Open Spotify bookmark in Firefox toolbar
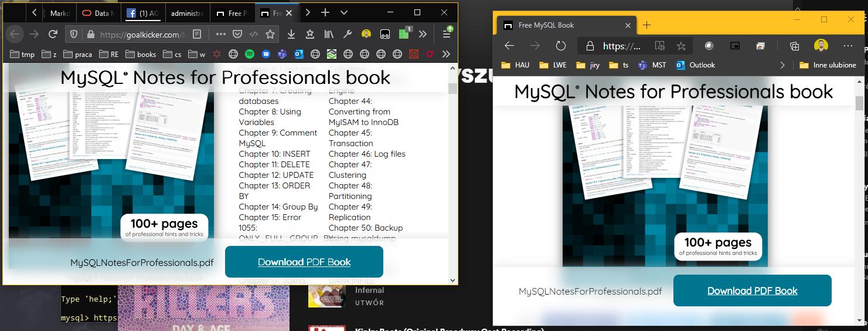The width and height of the screenshot is (868, 331). click(250, 54)
